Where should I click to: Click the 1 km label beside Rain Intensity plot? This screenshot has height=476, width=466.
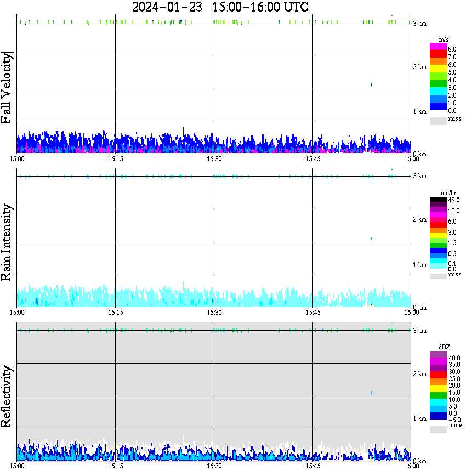click(419, 265)
